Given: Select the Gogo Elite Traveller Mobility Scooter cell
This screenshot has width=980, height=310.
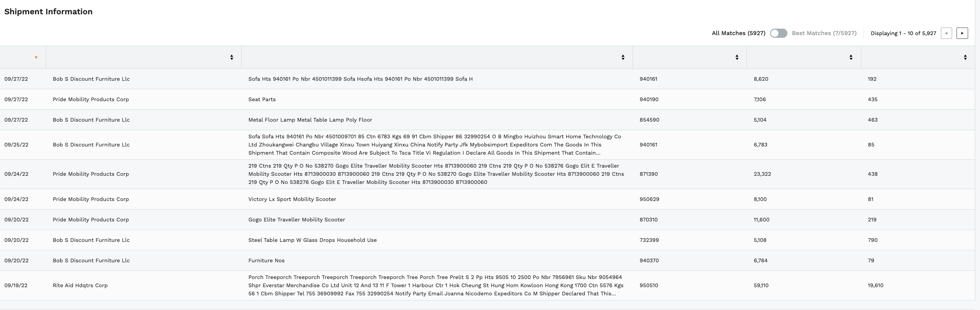Looking at the screenshot, I should point(296,220).
